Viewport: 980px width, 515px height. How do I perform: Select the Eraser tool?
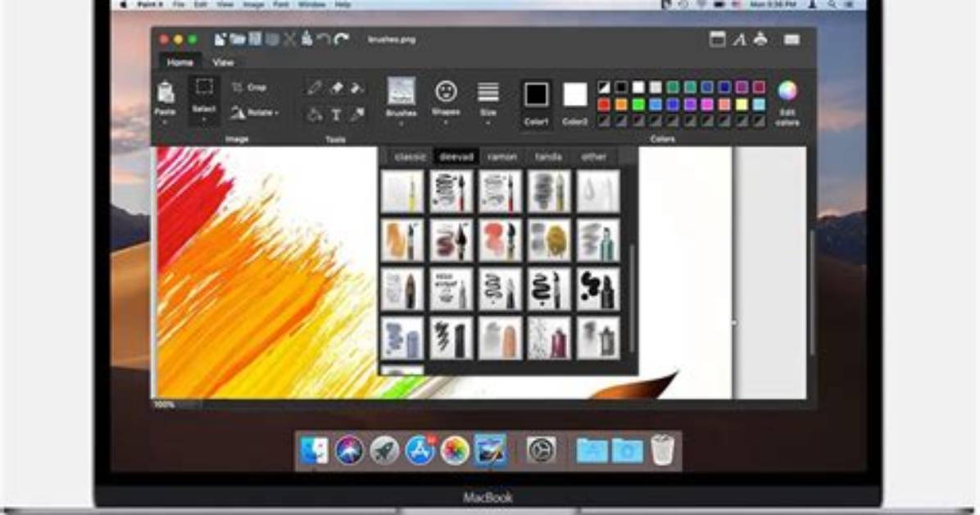336,88
